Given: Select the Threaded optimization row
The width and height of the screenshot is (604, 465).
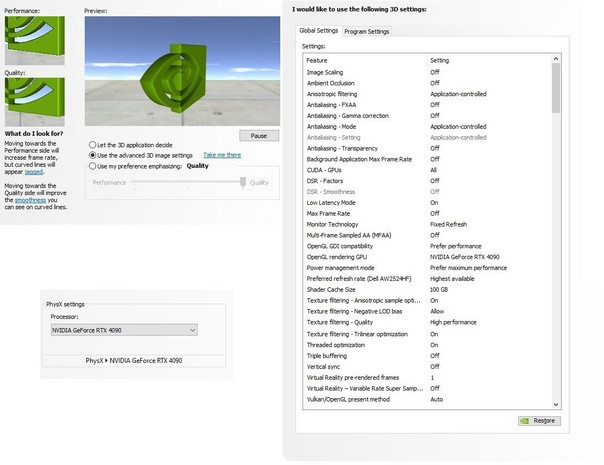Looking at the screenshot, I should (428, 345).
